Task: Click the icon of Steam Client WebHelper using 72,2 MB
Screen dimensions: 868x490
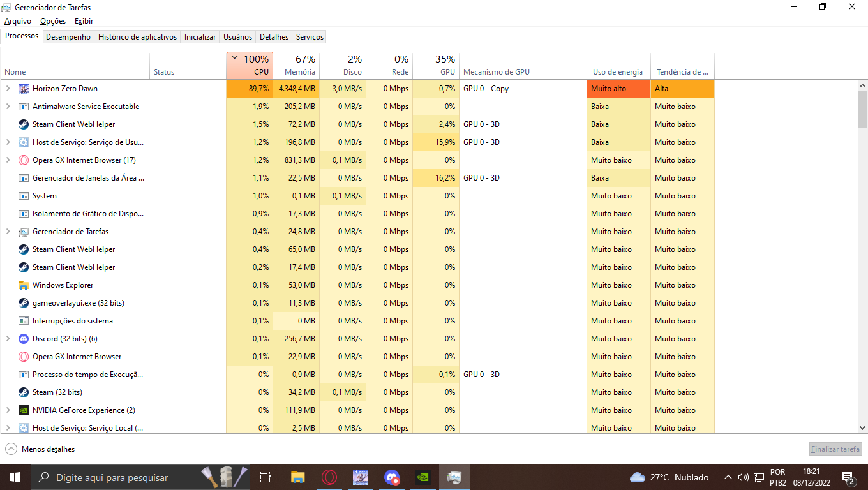Action: point(24,124)
